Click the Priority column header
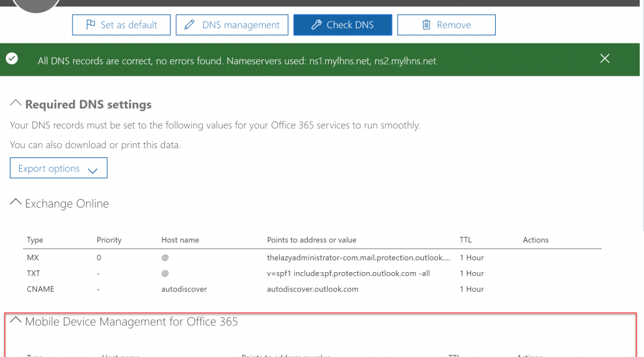Viewport: 644px width, 357px height. 109,240
